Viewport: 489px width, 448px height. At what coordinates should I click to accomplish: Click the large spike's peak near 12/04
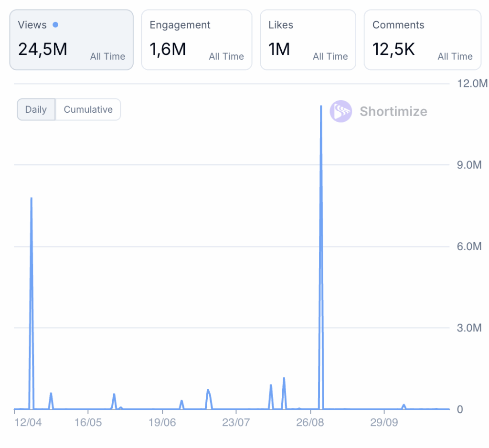32,198
